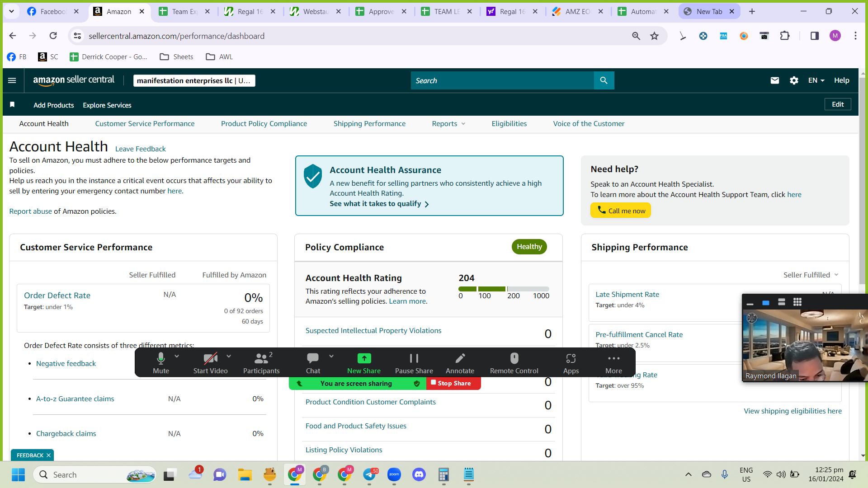Open the Calculator from the taskbar

click(x=443, y=475)
